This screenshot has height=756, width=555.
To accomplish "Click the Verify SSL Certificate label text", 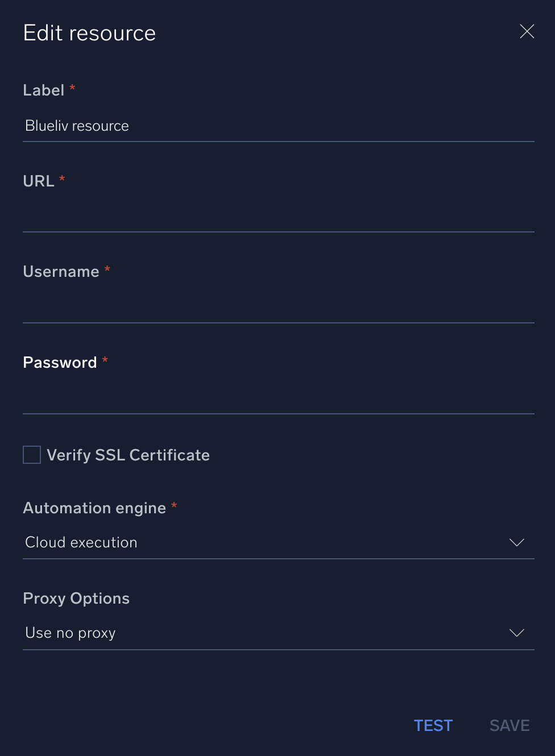I will coord(129,455).
